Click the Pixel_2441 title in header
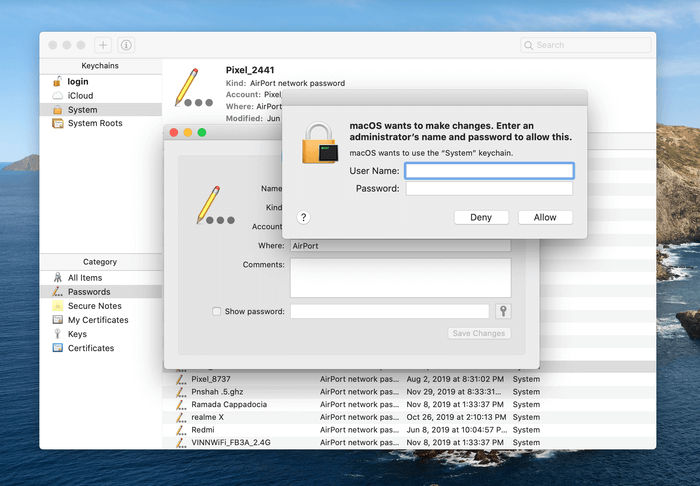 pyautogui.click(x=250, y=70)
